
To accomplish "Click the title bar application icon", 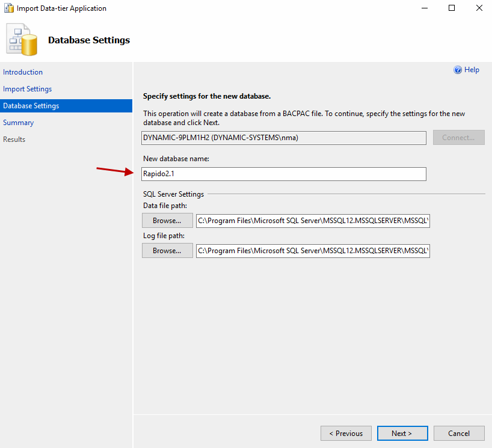I will click(9, 8).
